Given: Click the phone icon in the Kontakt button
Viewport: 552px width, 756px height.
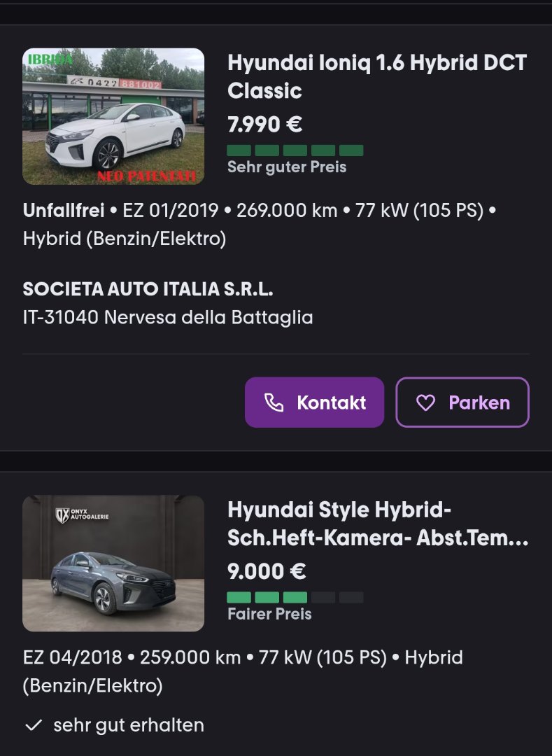Looking at the screenshot, I should (274, 402).
